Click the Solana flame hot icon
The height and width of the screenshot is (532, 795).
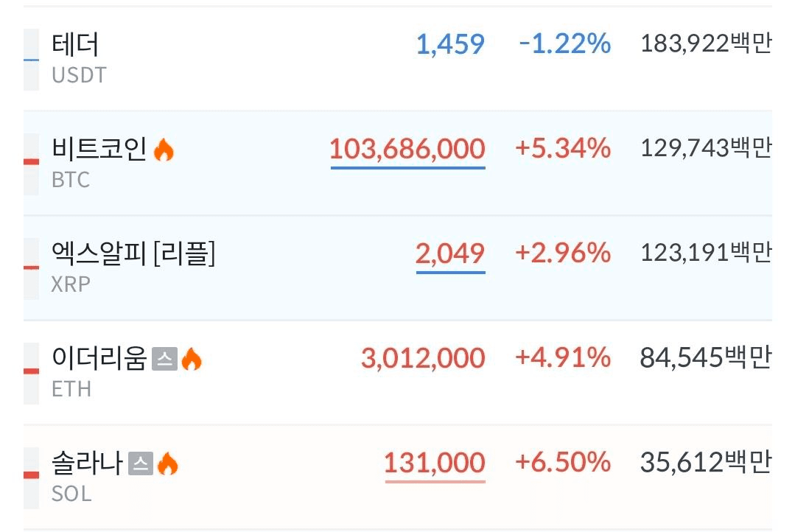(x=168, y=464)
